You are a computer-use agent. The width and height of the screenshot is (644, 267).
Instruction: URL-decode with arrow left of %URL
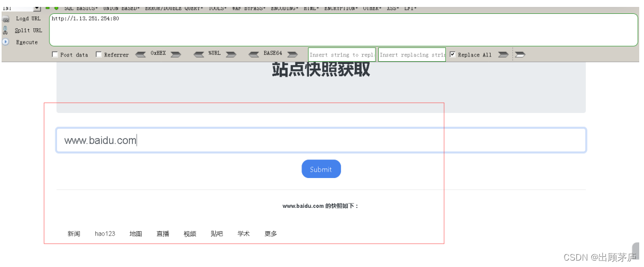(199, 54)
